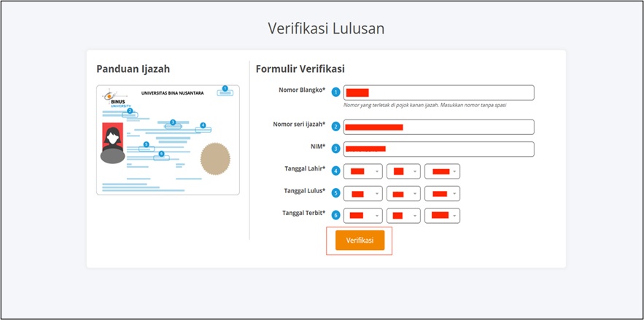Click the person photo silhouette on the diploma
644x320 pixels.
pyautogui.click(x=112, y=144)
